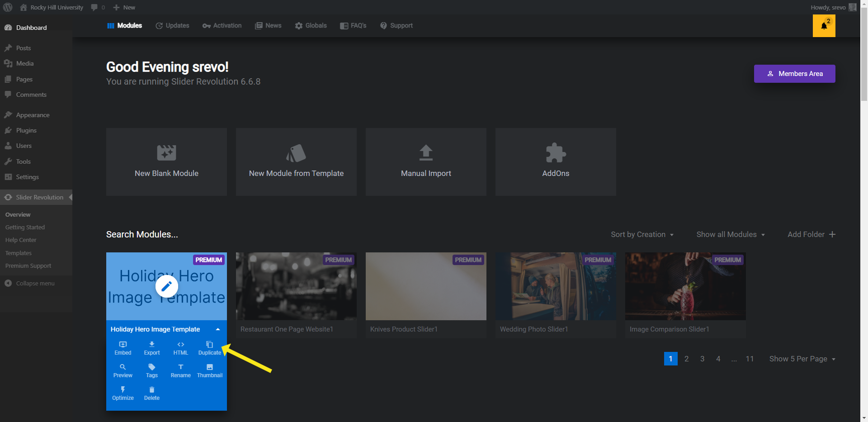
Task: Optimize the Holiday Hero Image Template
Action: [123, 394]
